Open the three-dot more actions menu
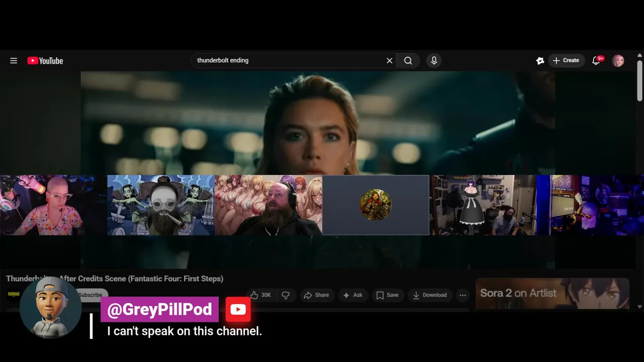 [463, 295]
